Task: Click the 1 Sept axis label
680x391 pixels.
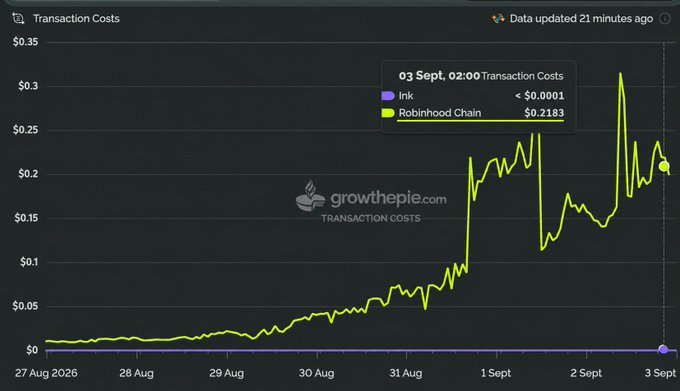Action: pyautogui.click(x=496, y=373)
